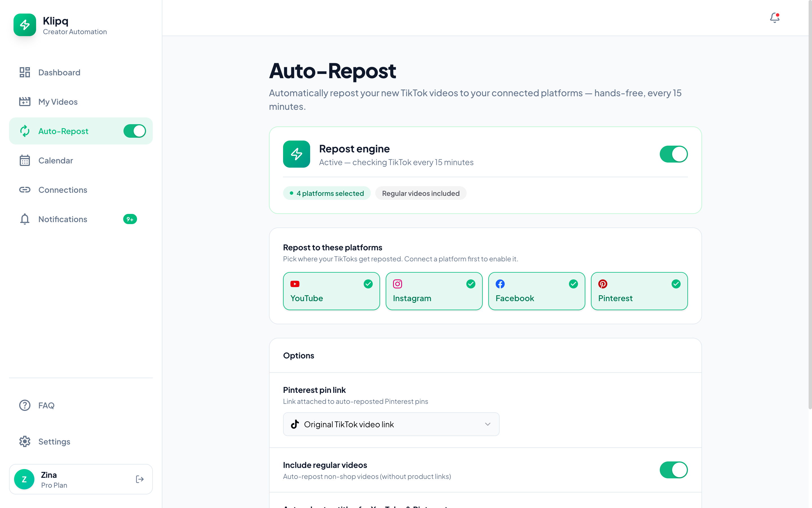Click the Auto-Repost page heading
The image size is (812, 508).
(x=332, y=71)
